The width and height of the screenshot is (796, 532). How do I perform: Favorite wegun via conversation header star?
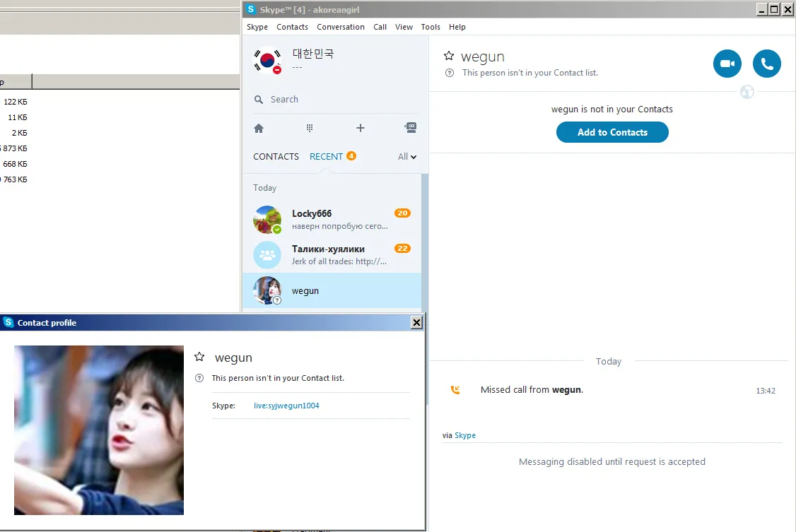pos(449,56)
